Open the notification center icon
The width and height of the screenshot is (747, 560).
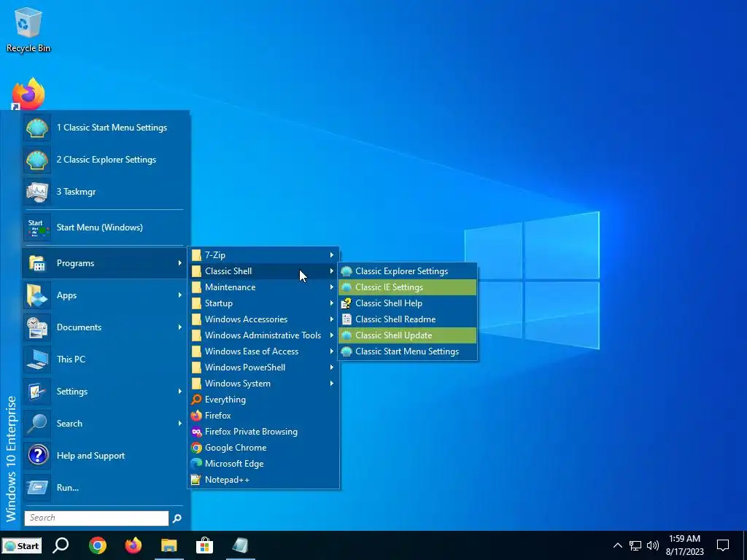click(x=723, y=545)
